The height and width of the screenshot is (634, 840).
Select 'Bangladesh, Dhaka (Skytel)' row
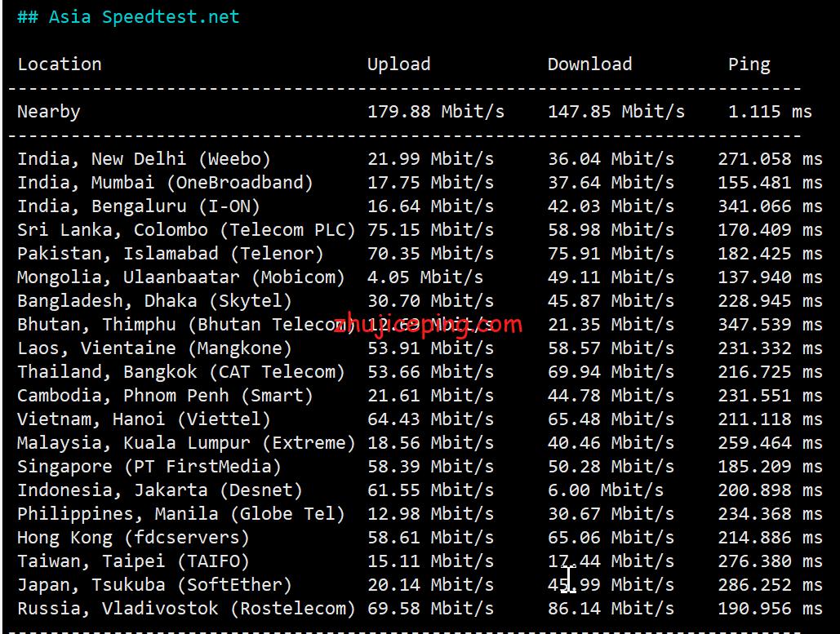click(x=420, y=300)
